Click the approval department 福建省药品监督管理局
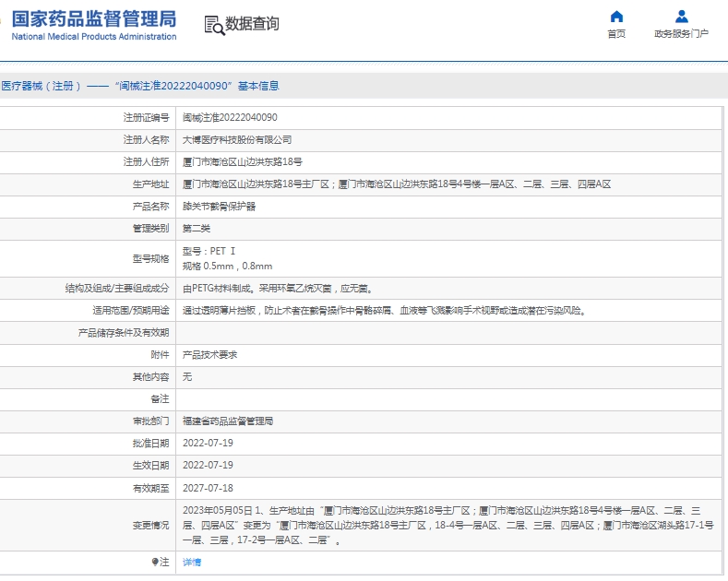The image size is (728, 581). click(x=228, y=421)
